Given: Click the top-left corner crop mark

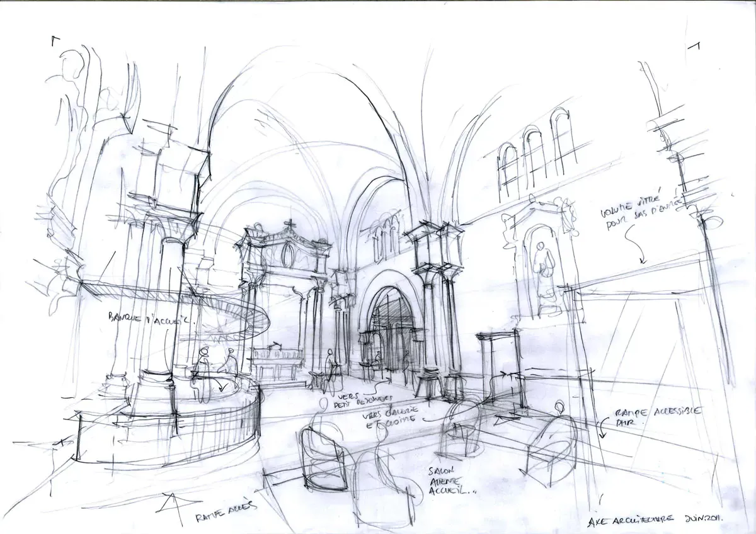Looking at the screenshot, I should [x=55, y=40].
